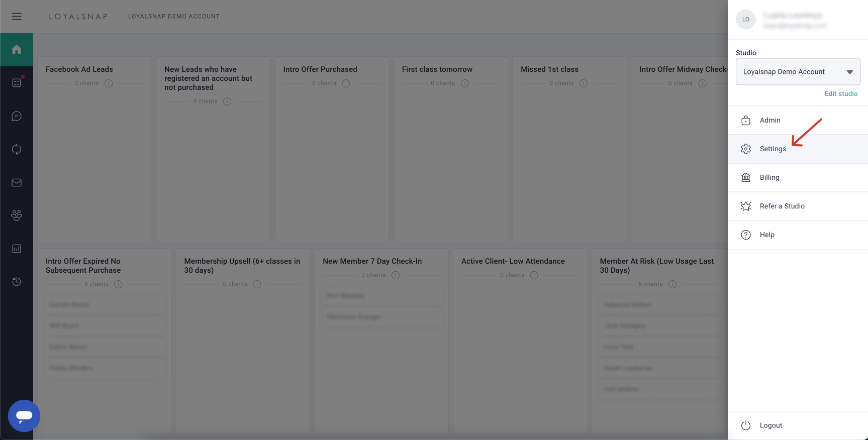Open the calendar icon with red notification

point(17,83)
